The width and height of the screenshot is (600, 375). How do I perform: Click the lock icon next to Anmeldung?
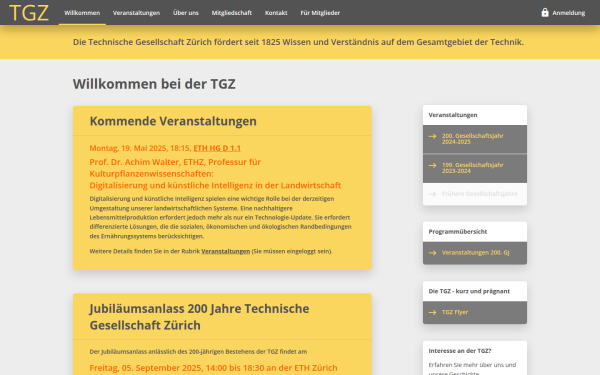(545, 13)
